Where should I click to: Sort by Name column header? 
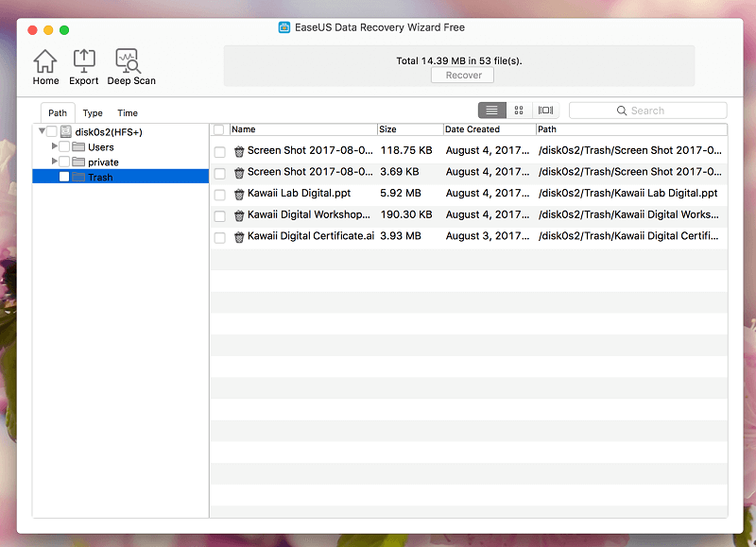(303, 129)
